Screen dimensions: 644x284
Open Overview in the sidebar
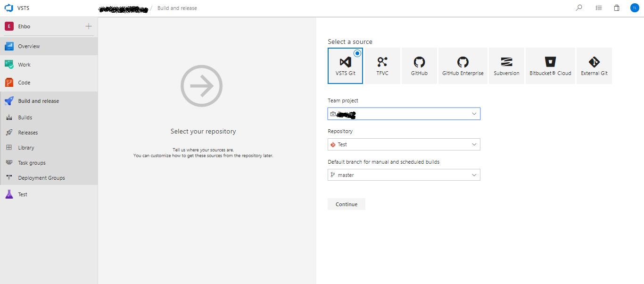[49, 46]
